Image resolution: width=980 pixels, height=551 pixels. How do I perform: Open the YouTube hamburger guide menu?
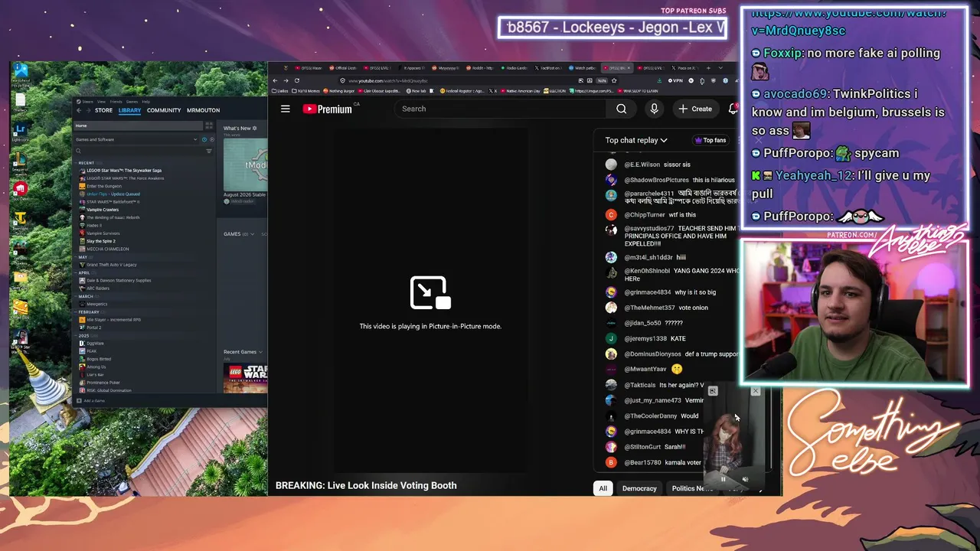[x=285, y=109]
